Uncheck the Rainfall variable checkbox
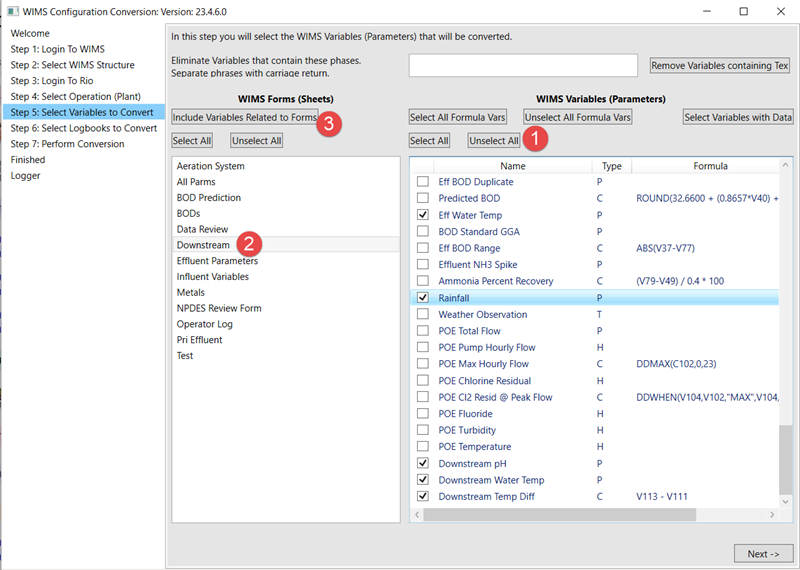This screenshot has height=570, width=800. (x=423, y=298)
